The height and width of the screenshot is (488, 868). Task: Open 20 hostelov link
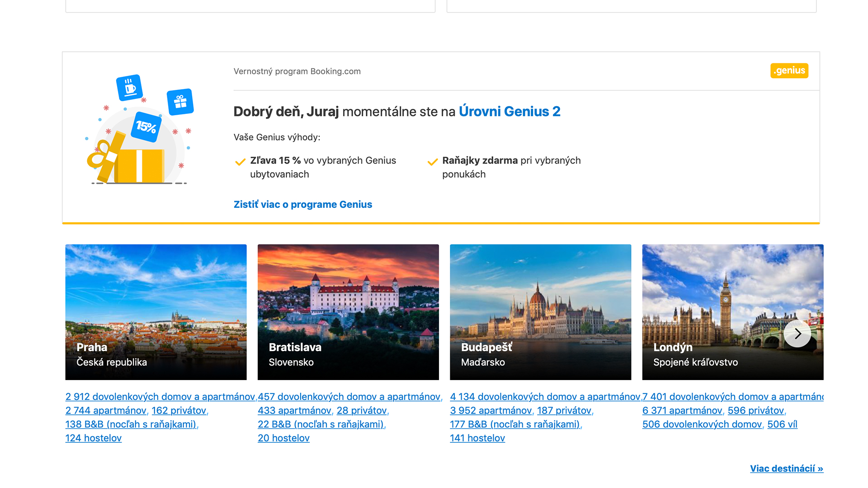coord(283,438)
